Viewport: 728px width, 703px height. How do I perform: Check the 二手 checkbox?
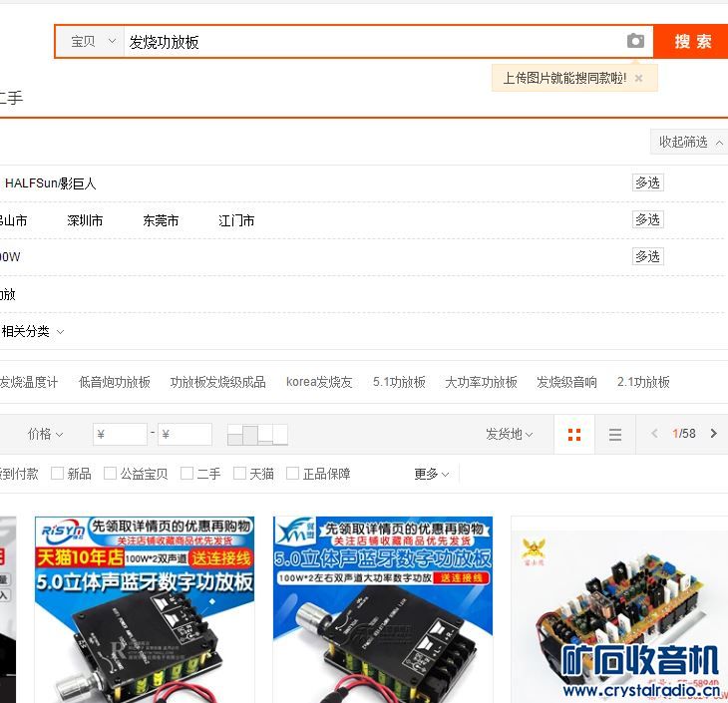pyautogui.click(x=186, y=474)
